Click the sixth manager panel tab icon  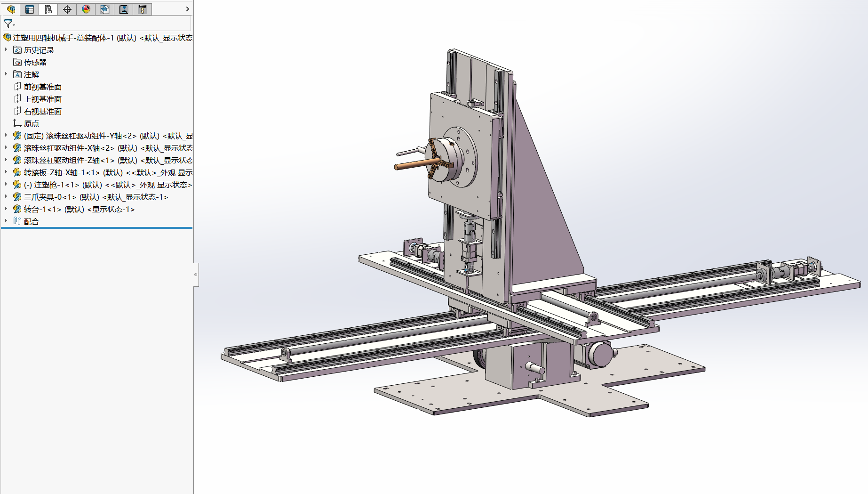[105, 9]
